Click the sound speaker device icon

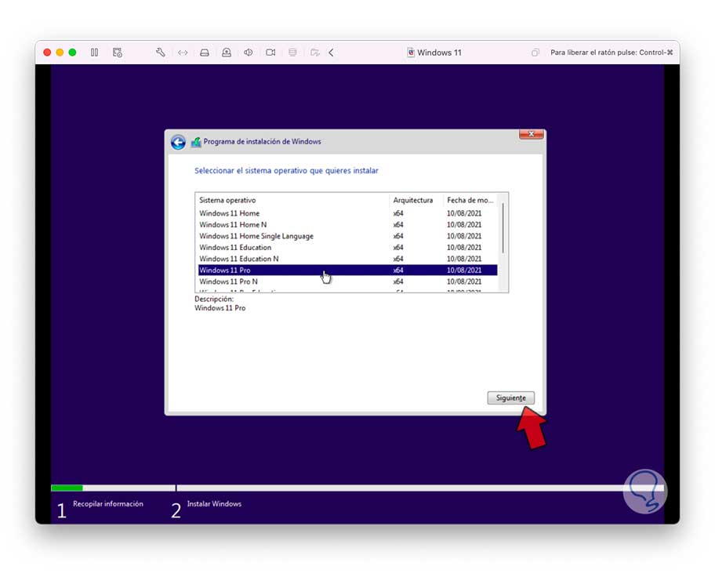(248, 53)
